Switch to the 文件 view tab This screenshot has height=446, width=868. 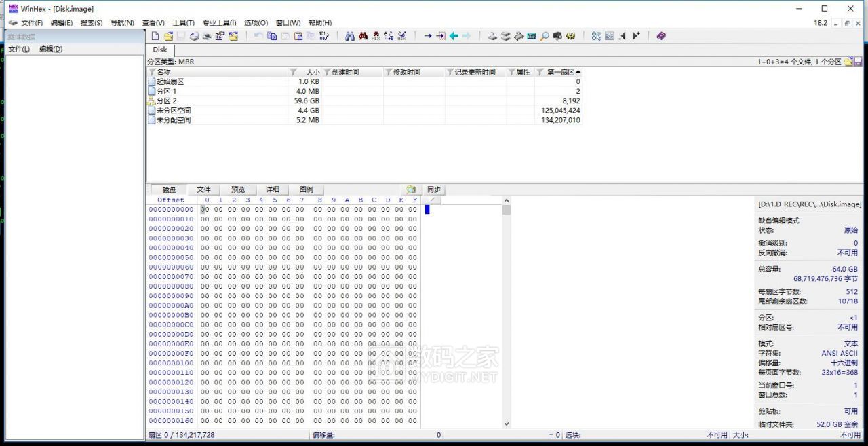pyautogui.click(x=203, y=190)
